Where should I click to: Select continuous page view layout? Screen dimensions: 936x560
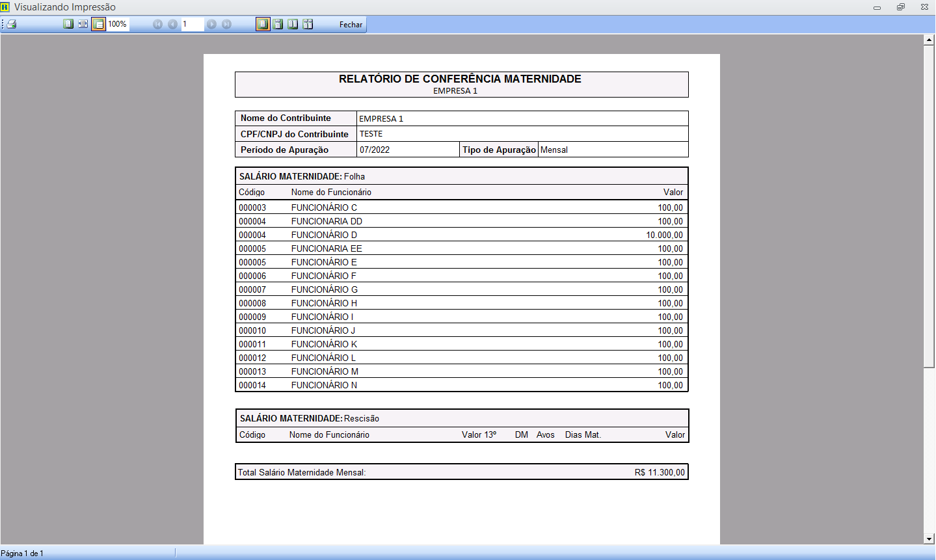coord(278,24)
